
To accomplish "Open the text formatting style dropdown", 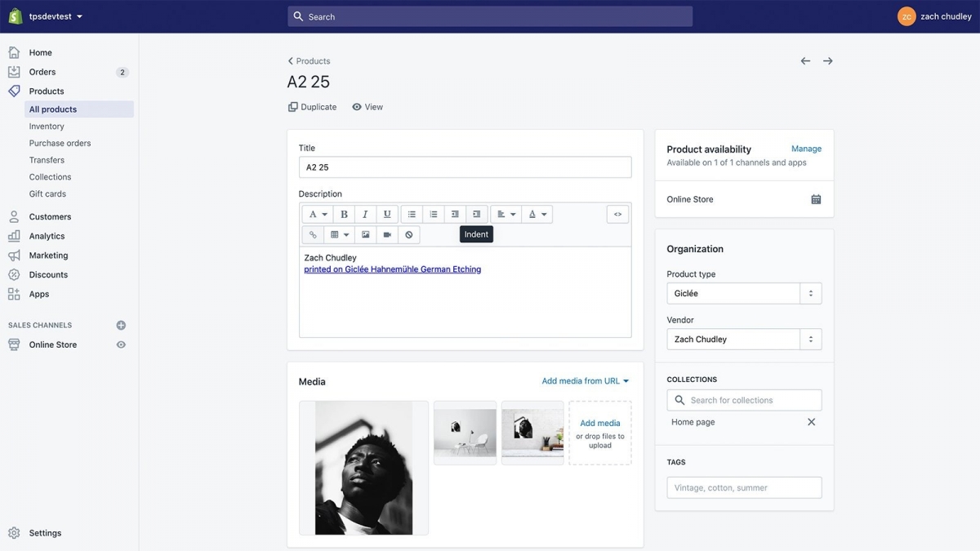I will (316, 213).
